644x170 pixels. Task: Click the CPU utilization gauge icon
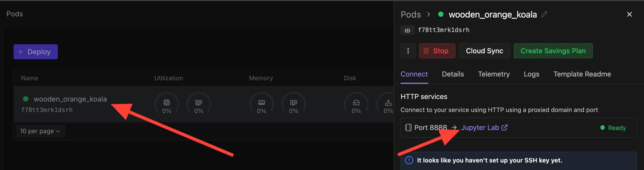[167, 103]
